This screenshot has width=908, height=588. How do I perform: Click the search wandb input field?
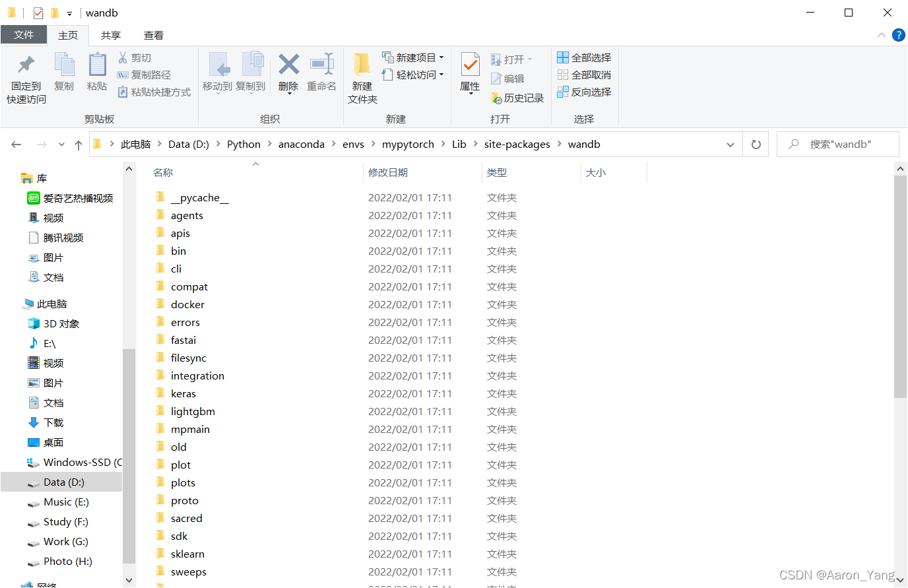coord(838,145)
